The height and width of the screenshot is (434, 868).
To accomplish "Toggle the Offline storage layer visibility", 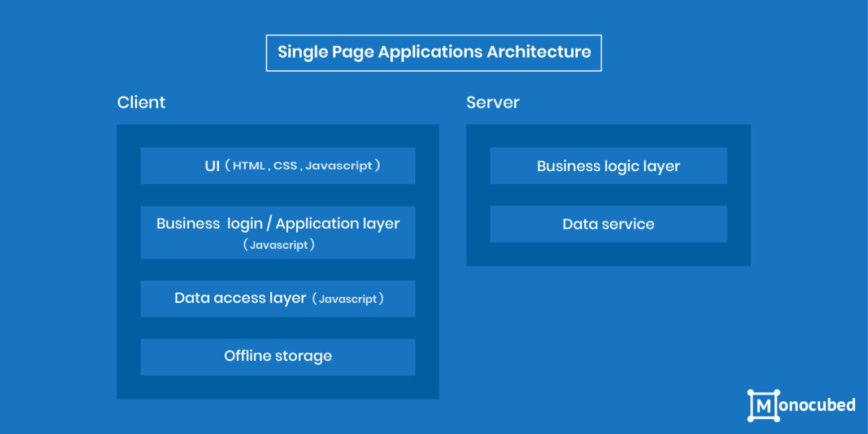I will [x=278, y=356].
